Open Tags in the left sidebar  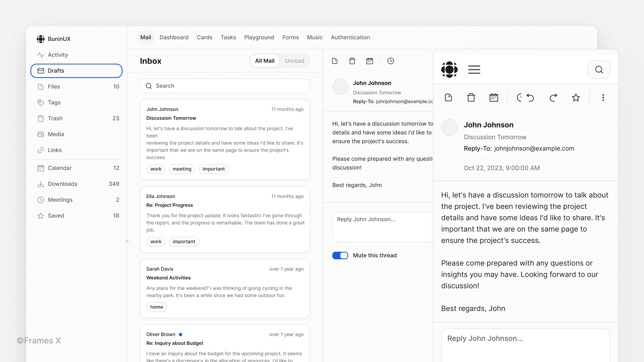coord(76,102)
